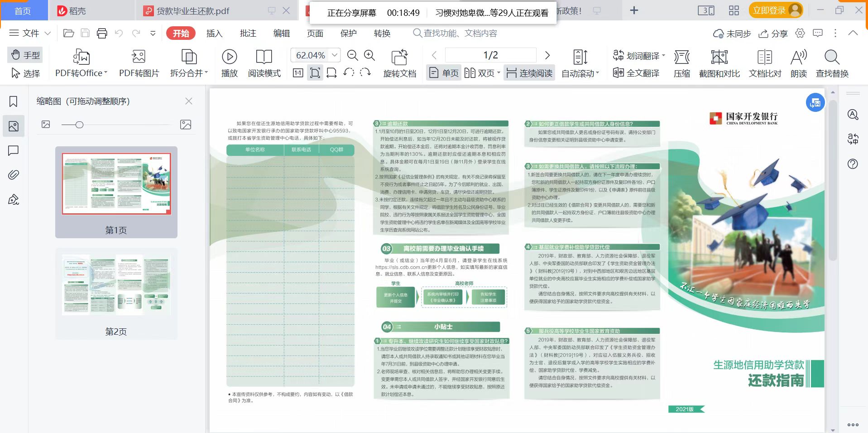Switch to double page view
The image size is (868, 433).
pyautogui.click(x=482, y=73)
